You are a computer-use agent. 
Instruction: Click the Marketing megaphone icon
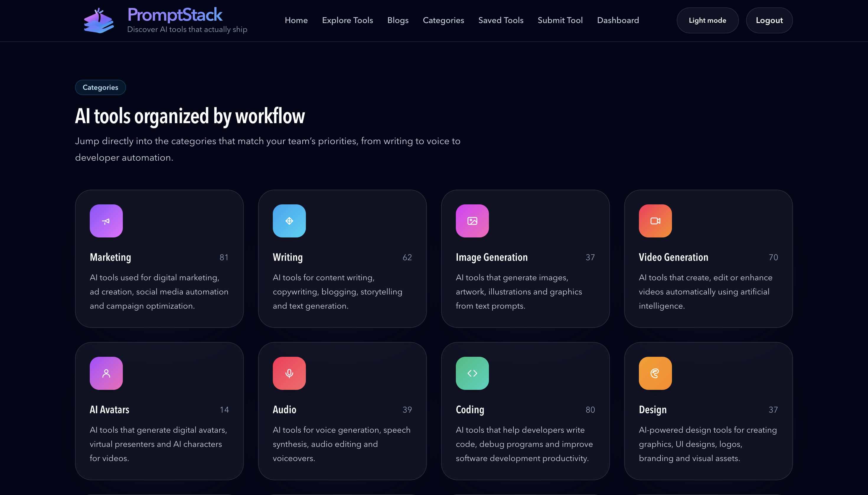tap(106, 221)
